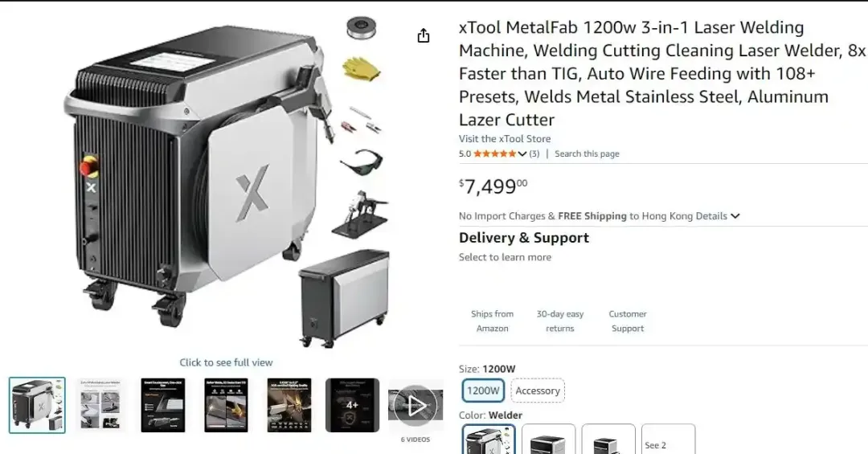Click the Customer Support info item

628,321
